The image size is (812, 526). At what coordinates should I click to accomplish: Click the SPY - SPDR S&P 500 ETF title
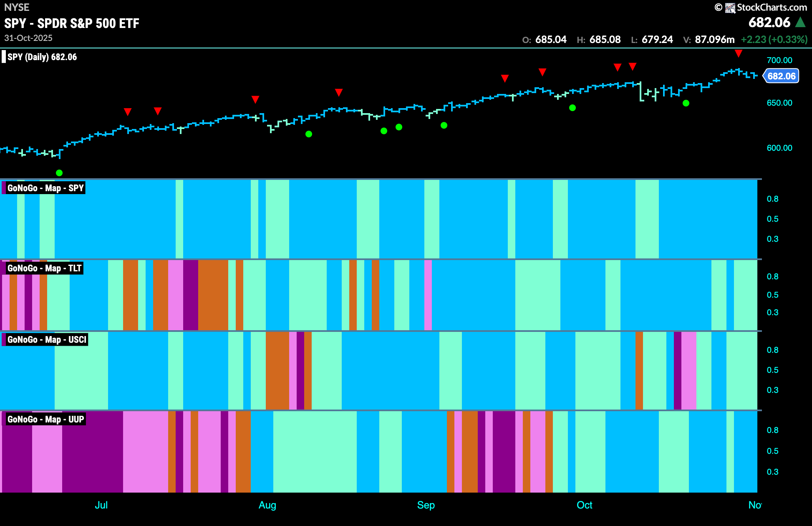72,23
